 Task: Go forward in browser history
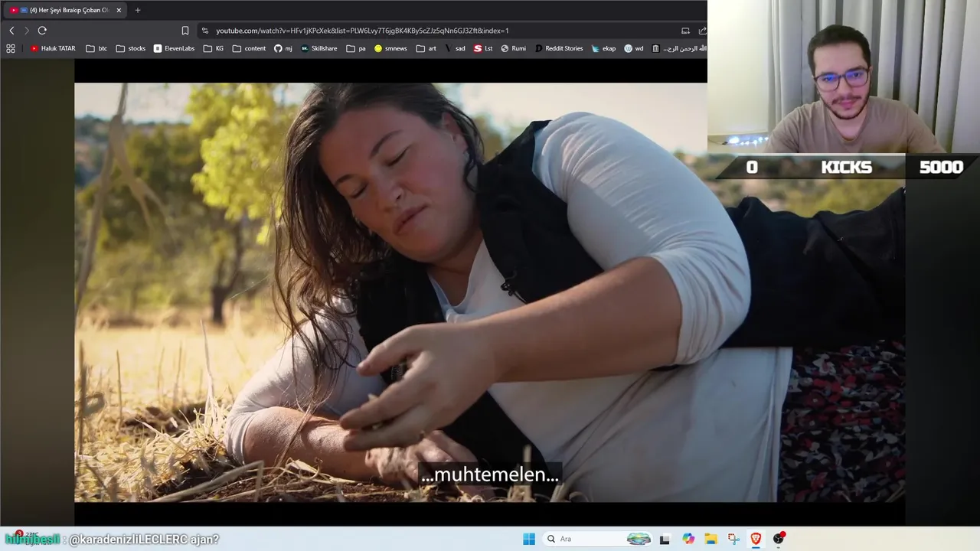(x=27, y=31)
